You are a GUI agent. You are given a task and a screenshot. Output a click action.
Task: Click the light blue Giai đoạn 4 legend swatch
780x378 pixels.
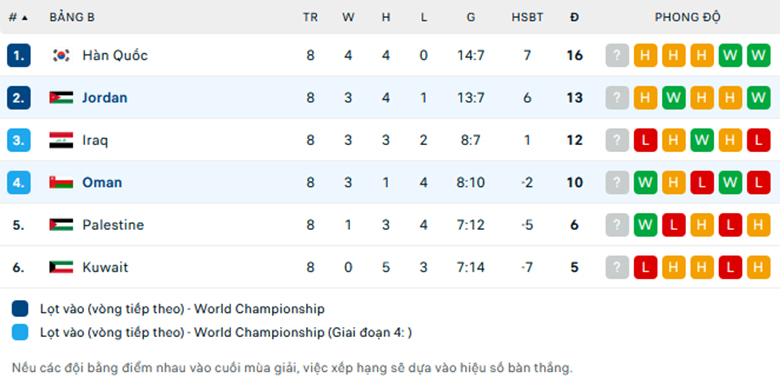tap(20, 332)
